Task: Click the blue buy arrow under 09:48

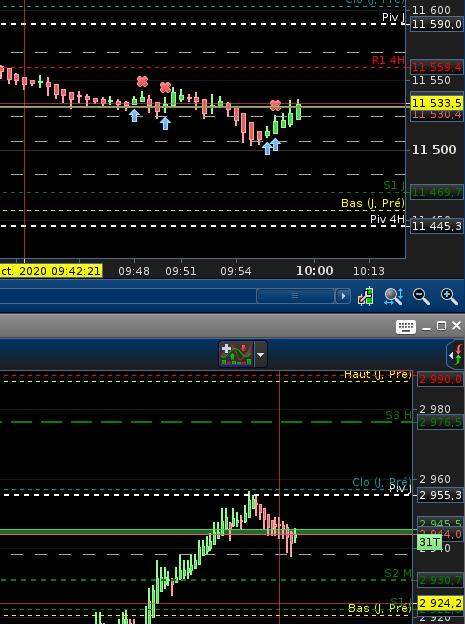Action: [135, 115]
